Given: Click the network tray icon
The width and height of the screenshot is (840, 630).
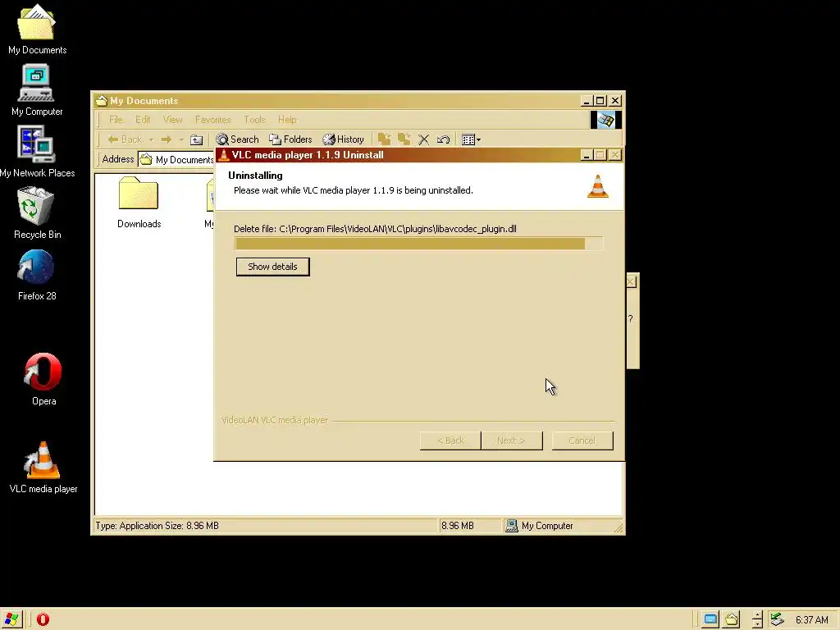Looking at the screenshot, I should 777,619.
